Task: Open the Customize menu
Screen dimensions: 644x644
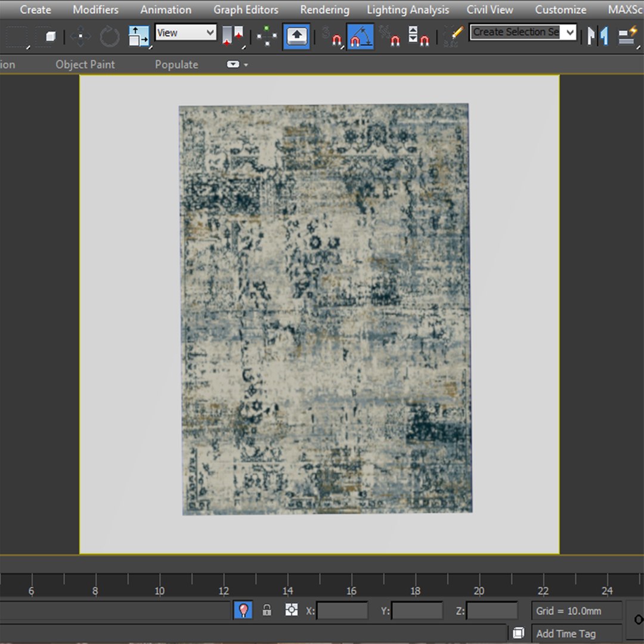Action: 561,10
